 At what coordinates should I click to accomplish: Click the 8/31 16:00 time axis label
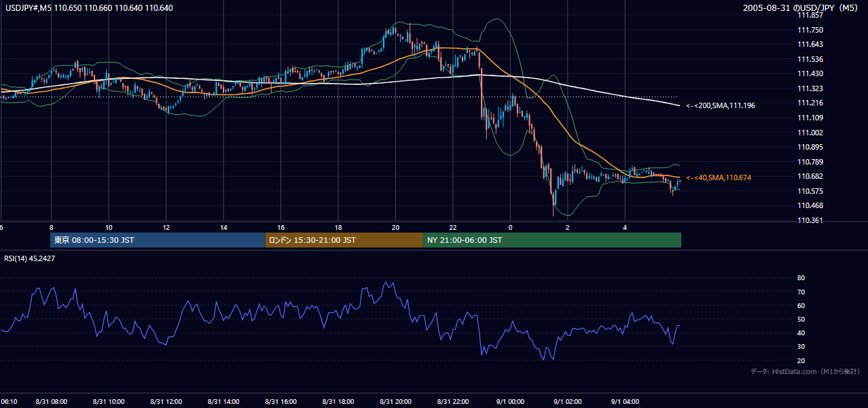(281, 401)
